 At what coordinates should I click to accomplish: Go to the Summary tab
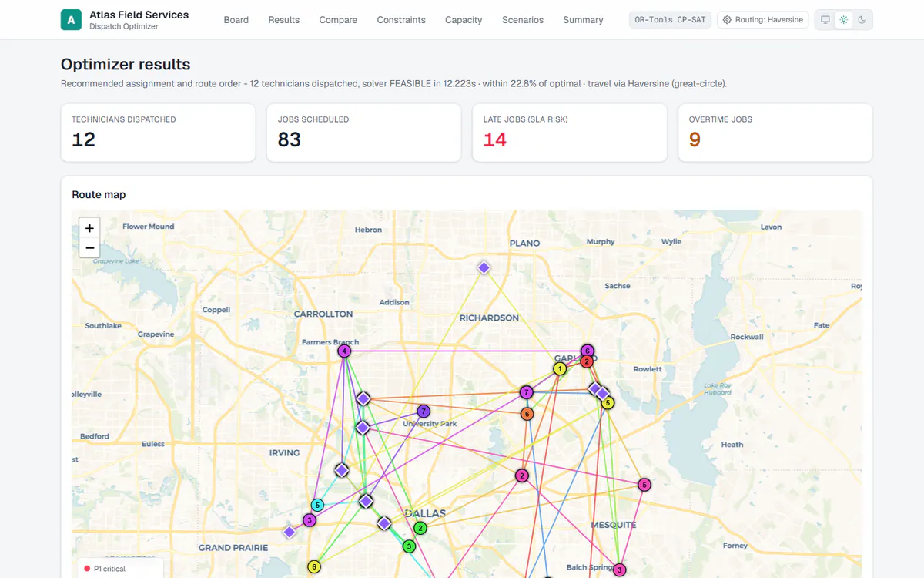coord(583,20)
